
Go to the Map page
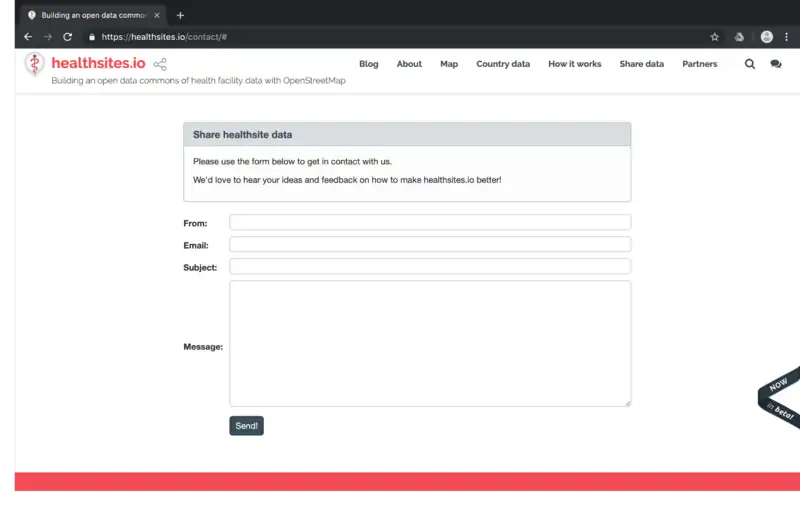449,64
